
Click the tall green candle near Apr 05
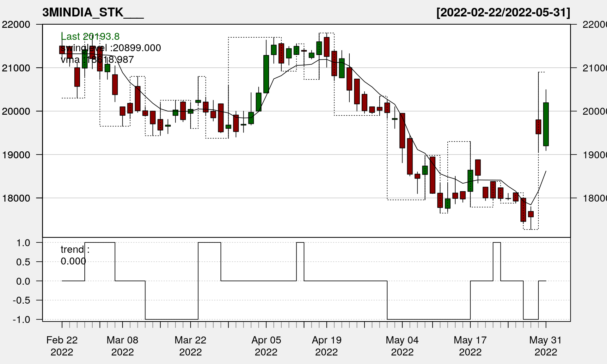(266, 74)
